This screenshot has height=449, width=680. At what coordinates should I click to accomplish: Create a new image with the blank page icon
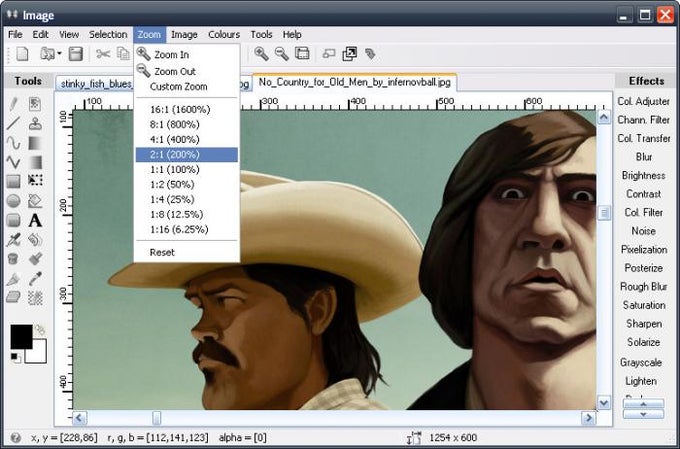click(22, 54)
